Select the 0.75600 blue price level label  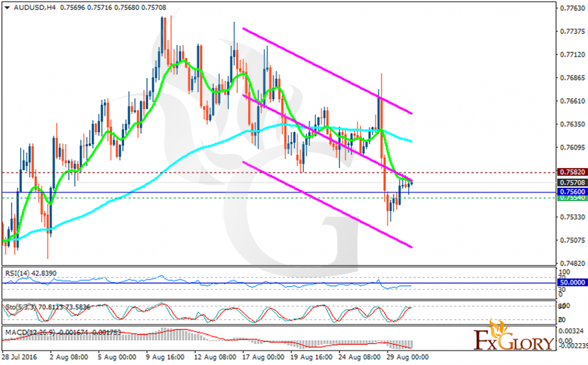572,192
